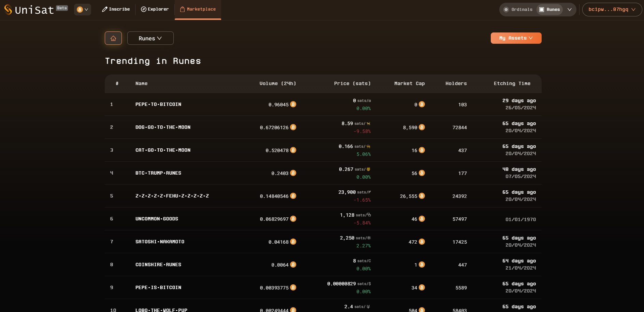Open SATOSHI•NAKAMOTO rune
644x312 pixels.
pos(160,242)
